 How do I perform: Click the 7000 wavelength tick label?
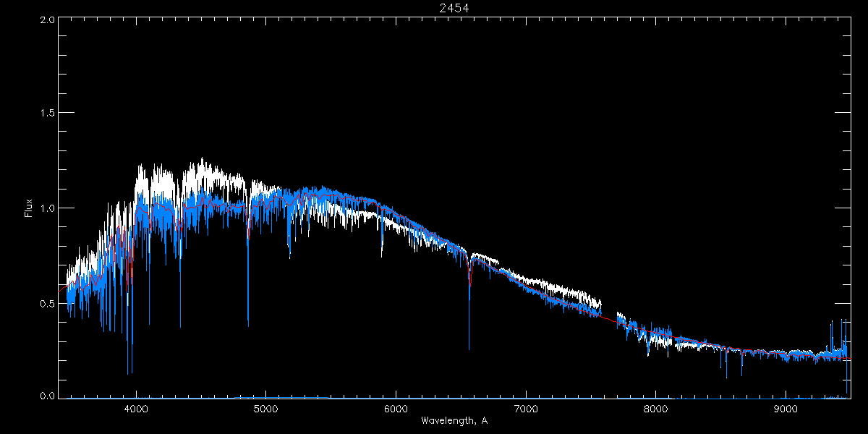click(x=525, y=409)
